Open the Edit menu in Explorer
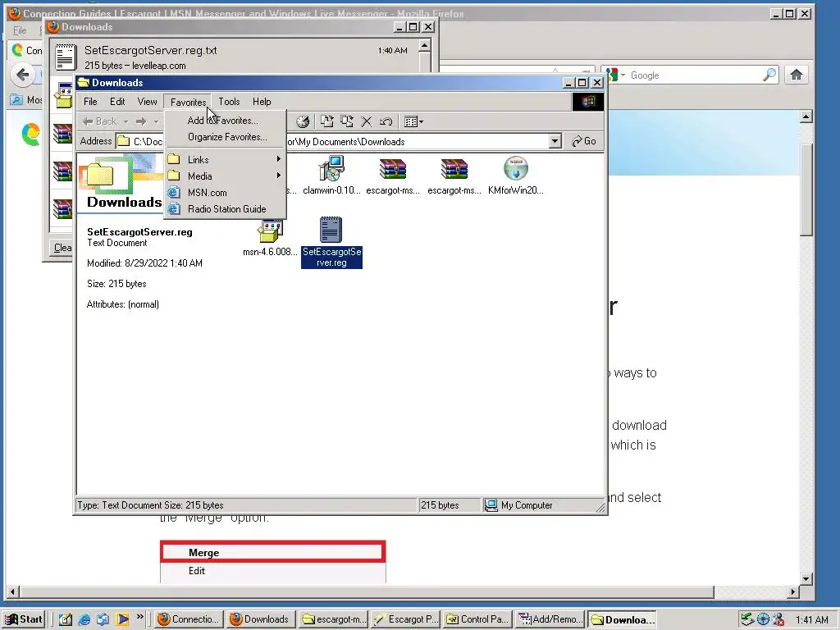The height and width of the screenshot is (630, 840). (117, 101)
